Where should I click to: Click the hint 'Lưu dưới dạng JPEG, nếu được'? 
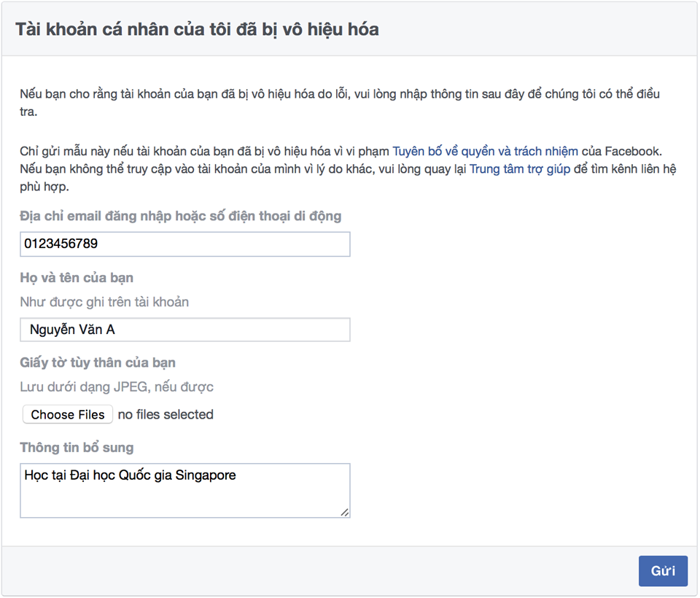[117, 387]
